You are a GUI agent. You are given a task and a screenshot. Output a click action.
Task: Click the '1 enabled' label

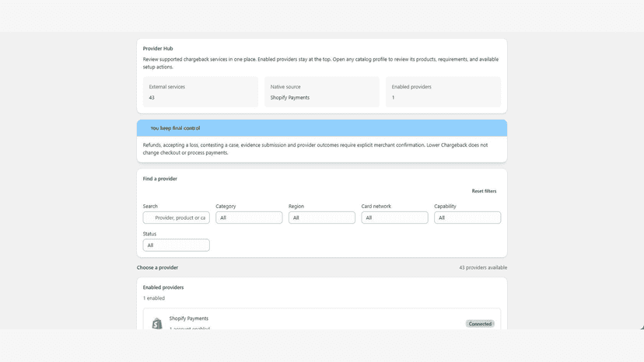(153, 298)
